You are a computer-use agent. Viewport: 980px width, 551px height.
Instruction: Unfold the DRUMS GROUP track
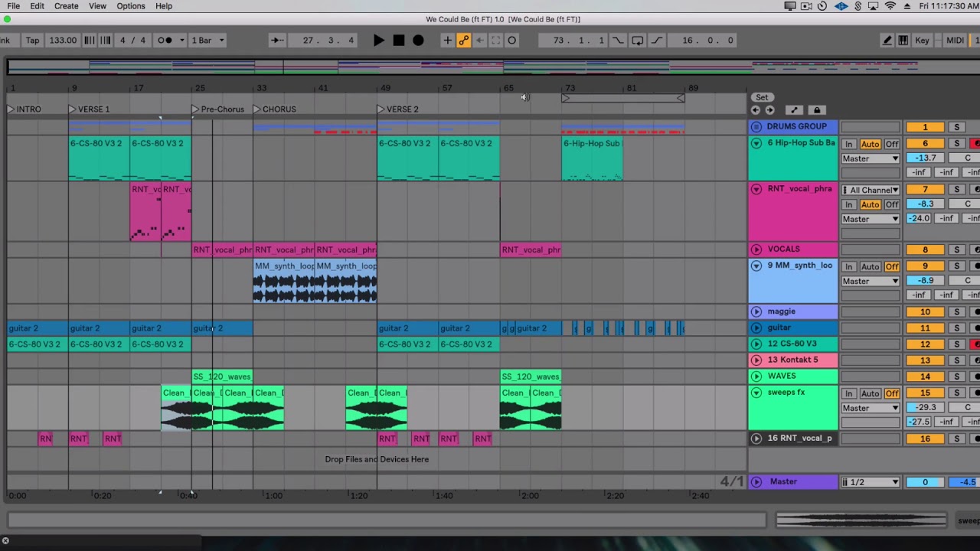[x=756, y=127]
